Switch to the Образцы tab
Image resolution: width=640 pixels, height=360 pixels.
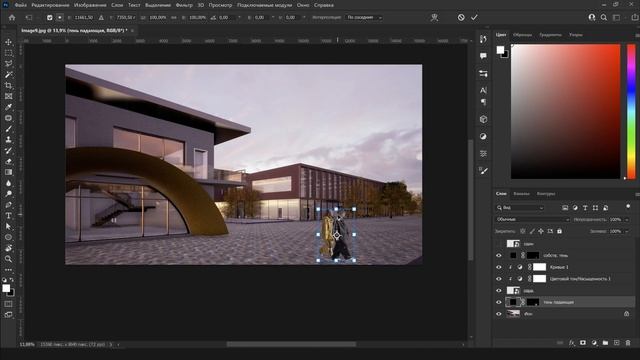coord(522,35)
